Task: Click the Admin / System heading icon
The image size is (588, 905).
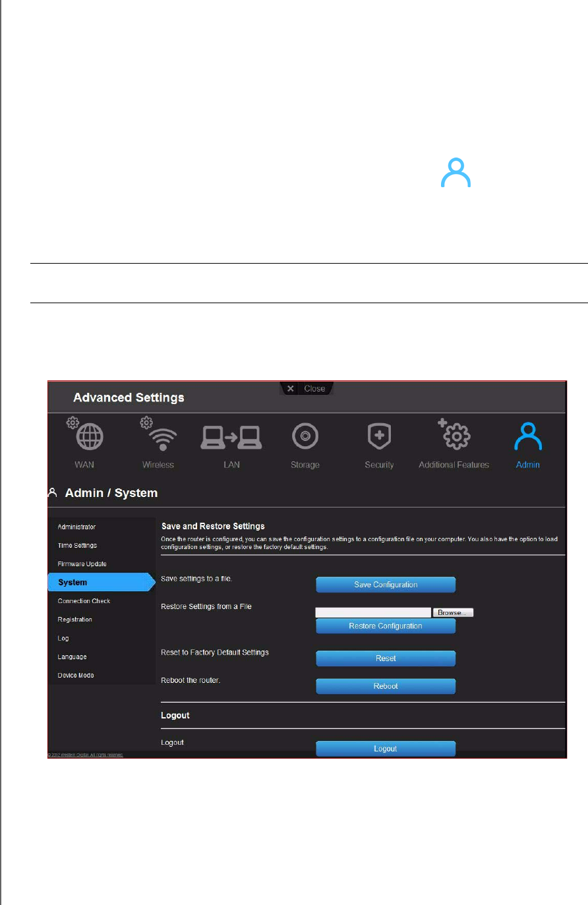Action: pyautogui.click(x=53, y=492)
